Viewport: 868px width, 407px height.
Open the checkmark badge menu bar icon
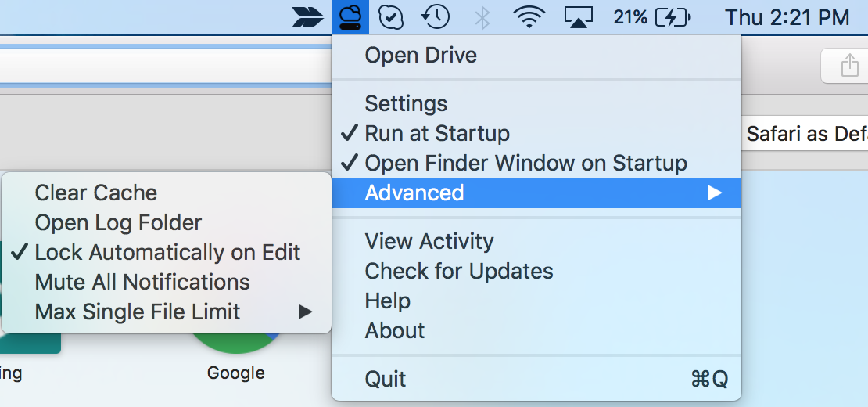[391, 16]
